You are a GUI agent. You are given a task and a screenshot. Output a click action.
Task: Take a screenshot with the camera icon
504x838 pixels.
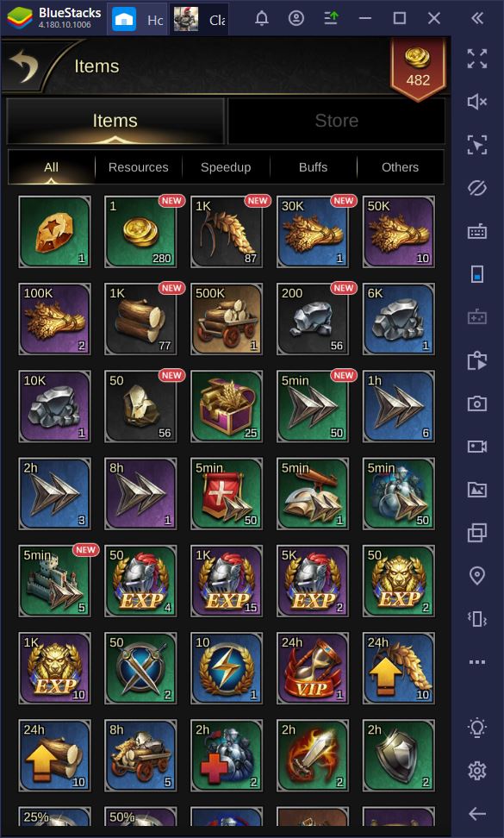(x=476, y=403)
